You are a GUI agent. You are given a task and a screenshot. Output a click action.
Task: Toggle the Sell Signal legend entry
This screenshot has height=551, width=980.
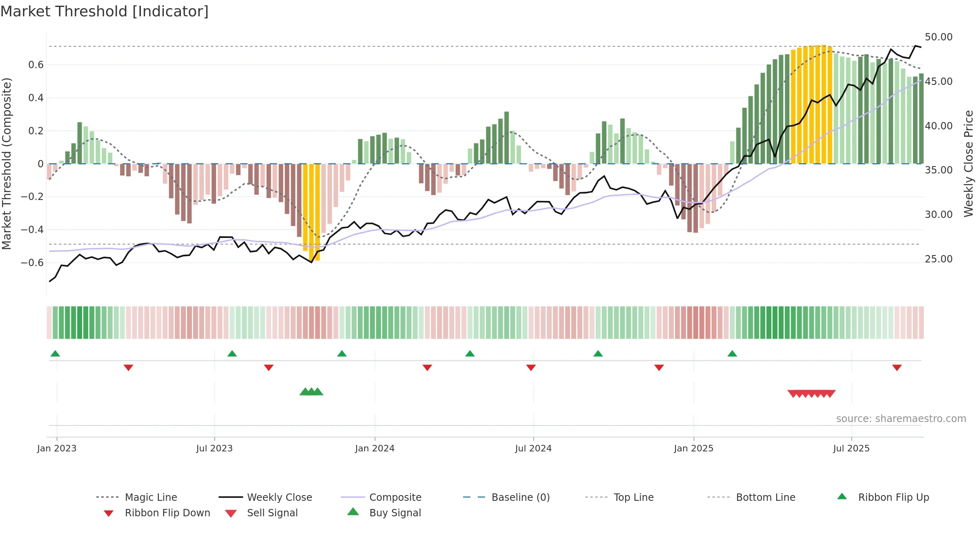click(x=261, y=513)
